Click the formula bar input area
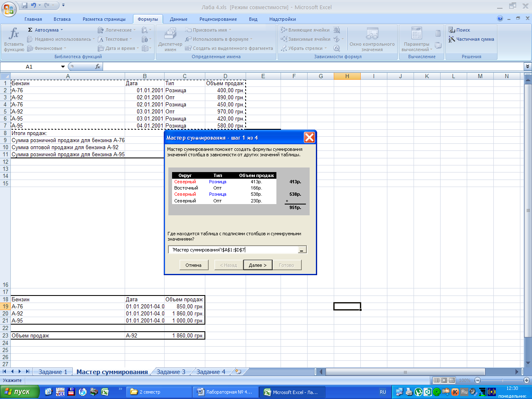This screenshot has width=532, height=399. click(x=313, y=66)
